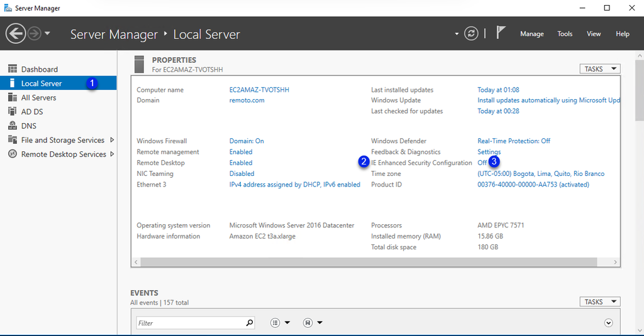Open the Tools menu
Viewport: 644px width, 336px height.
point(565,34)
